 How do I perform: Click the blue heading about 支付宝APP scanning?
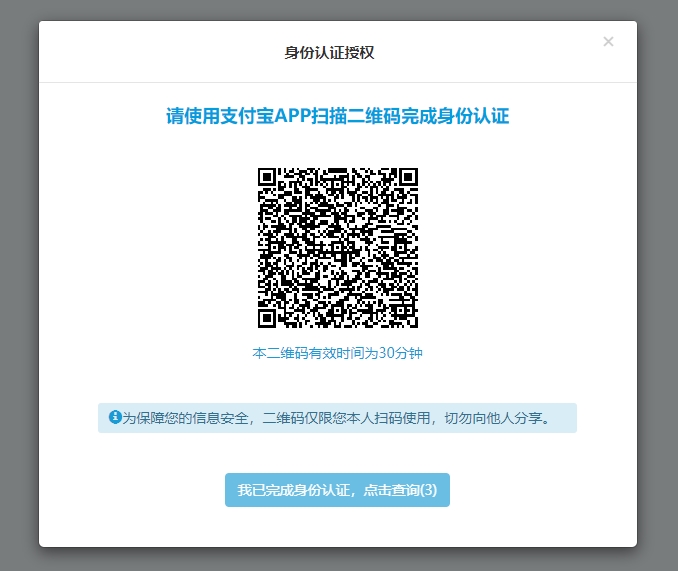337,116
